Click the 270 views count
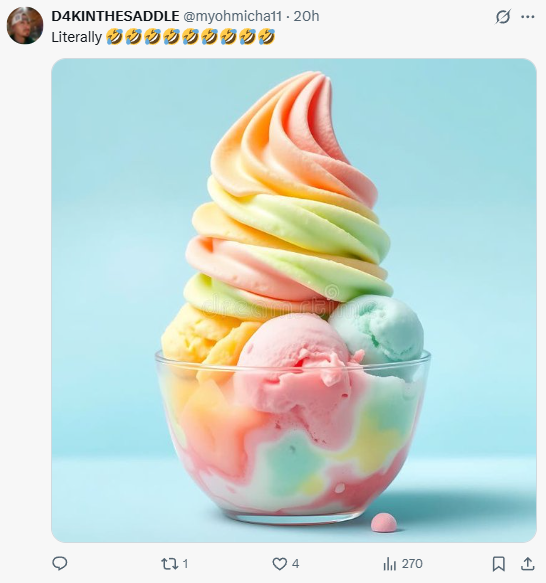 412,564
